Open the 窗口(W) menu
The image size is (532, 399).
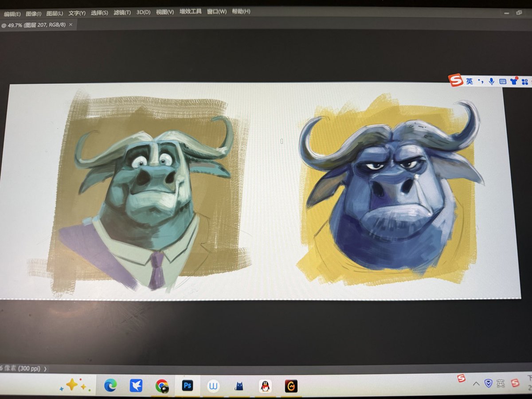point(217,12)
